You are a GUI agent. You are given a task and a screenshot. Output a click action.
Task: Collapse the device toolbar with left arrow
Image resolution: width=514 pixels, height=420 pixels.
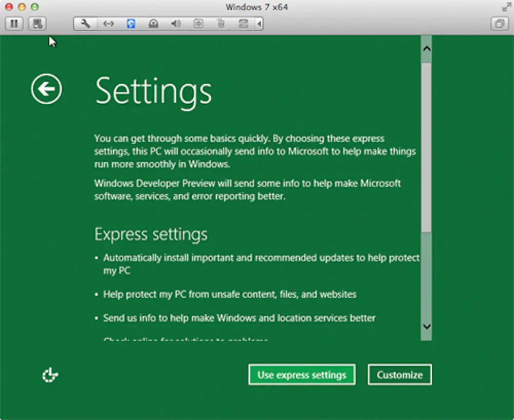[259, 24]
